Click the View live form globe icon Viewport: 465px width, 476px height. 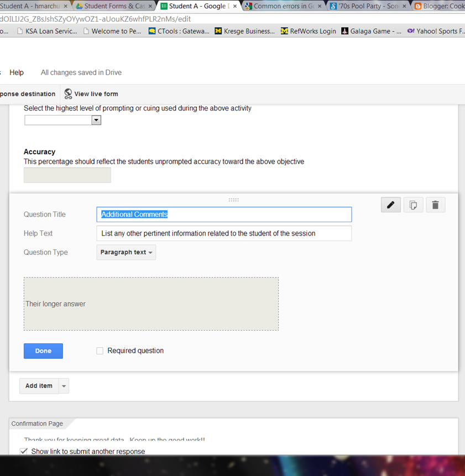68,94
